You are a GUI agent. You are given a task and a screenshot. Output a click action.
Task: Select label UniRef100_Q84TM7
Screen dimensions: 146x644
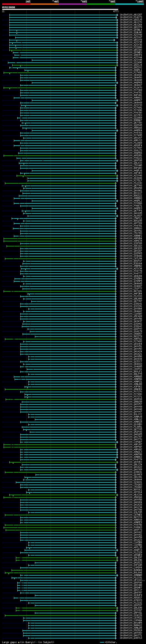point(131,593)
